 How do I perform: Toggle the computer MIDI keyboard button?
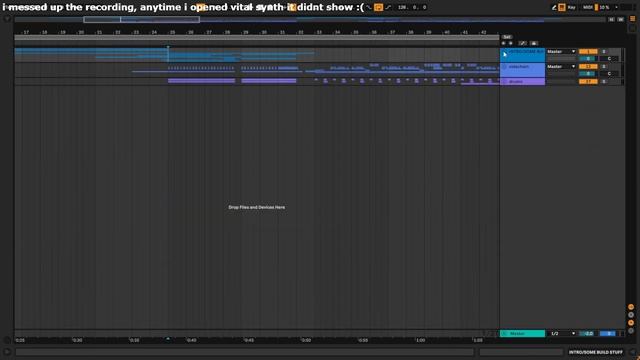click(x=562, y=7)
